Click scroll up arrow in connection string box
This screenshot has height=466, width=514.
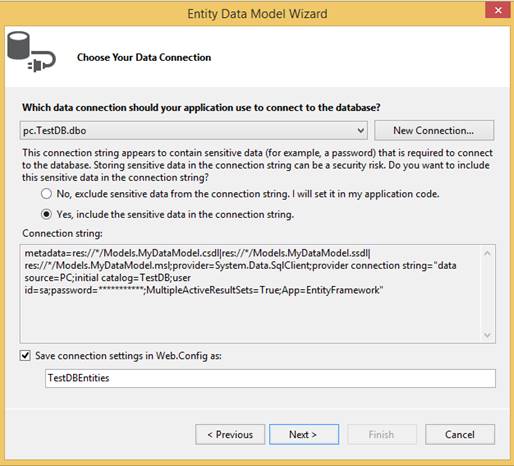tap(487, 254)
